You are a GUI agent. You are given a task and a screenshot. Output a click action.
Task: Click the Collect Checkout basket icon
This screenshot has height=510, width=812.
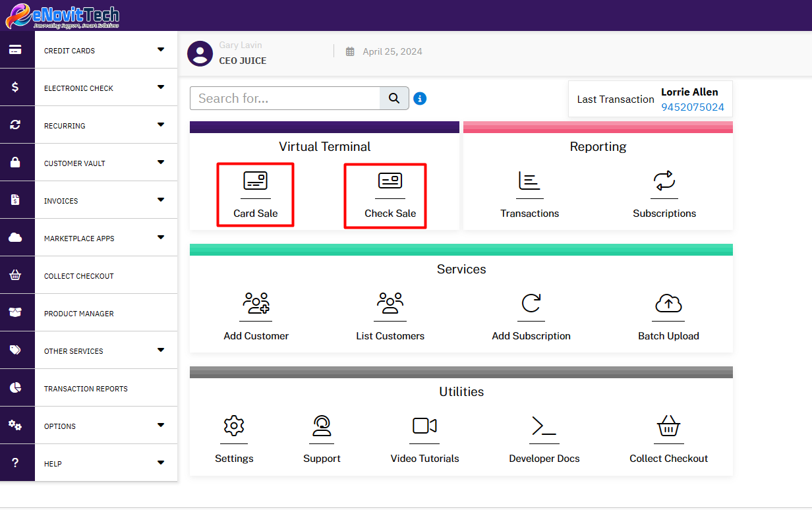pyautogui.click(x=668, y=427)
